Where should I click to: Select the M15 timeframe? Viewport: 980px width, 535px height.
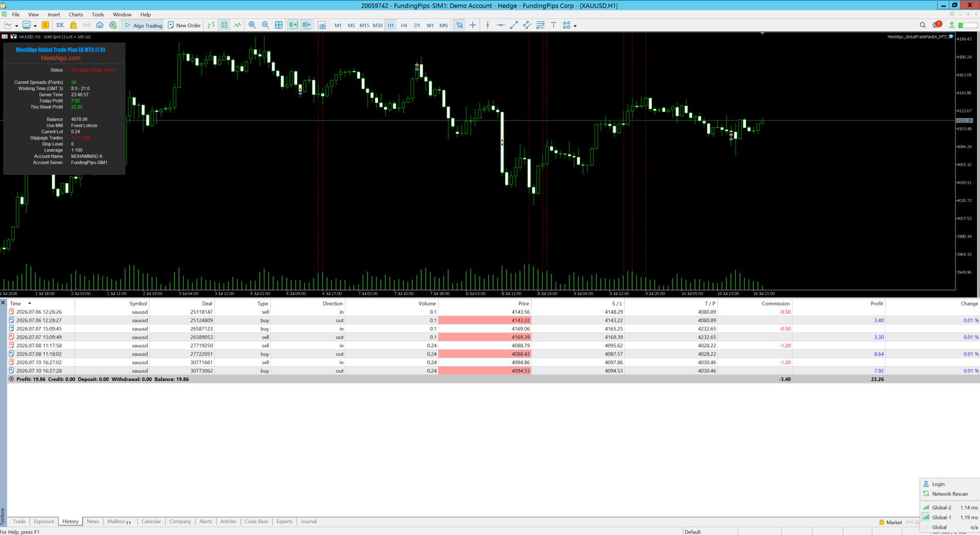(x=364, y=25)
